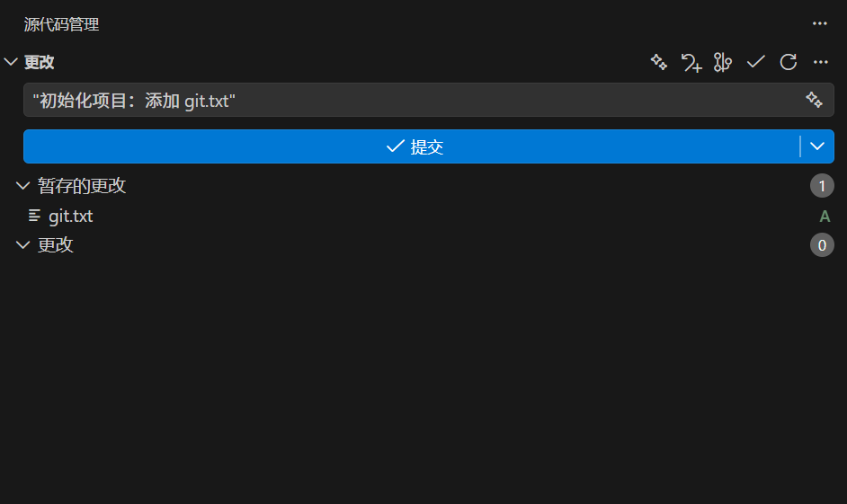The width and height of the screenshot is (847, 504).
Task: Select the staged git.txt file
Action: [x=71, y=216]
